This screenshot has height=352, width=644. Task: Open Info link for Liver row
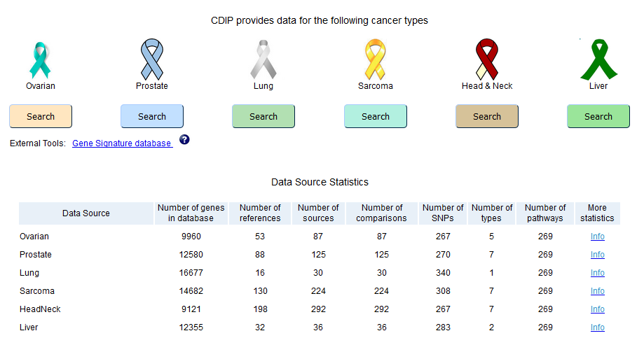(x=598, y=328)
